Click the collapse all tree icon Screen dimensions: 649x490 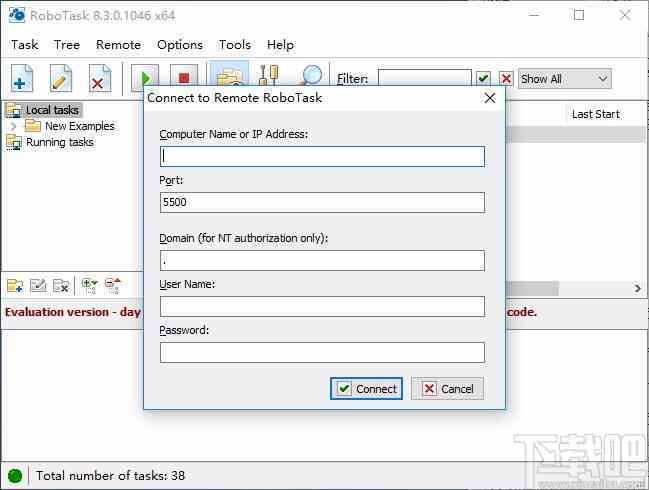click(113, 286)
